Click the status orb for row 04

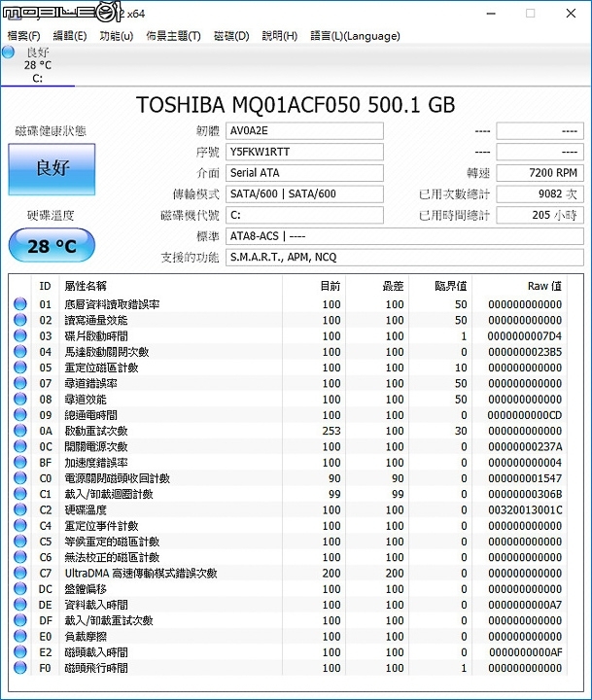pyautogui.click(x=20, y=351)
